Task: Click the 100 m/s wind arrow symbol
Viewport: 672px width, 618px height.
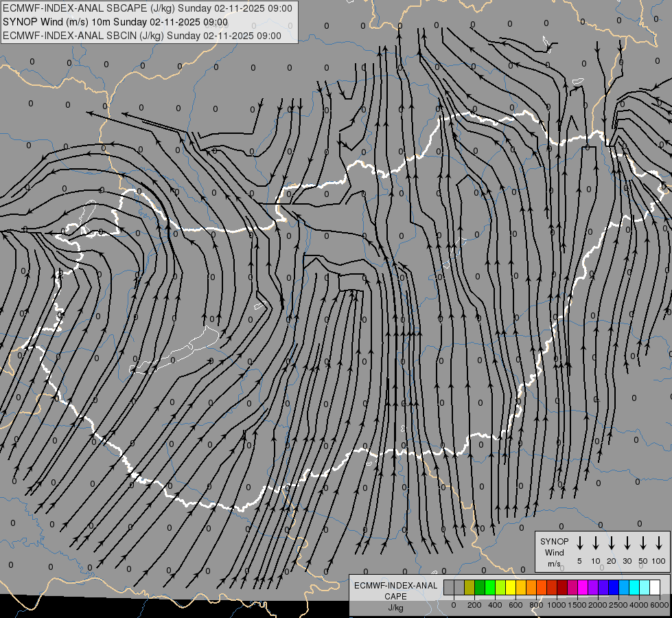Action: tap(659, 543)
